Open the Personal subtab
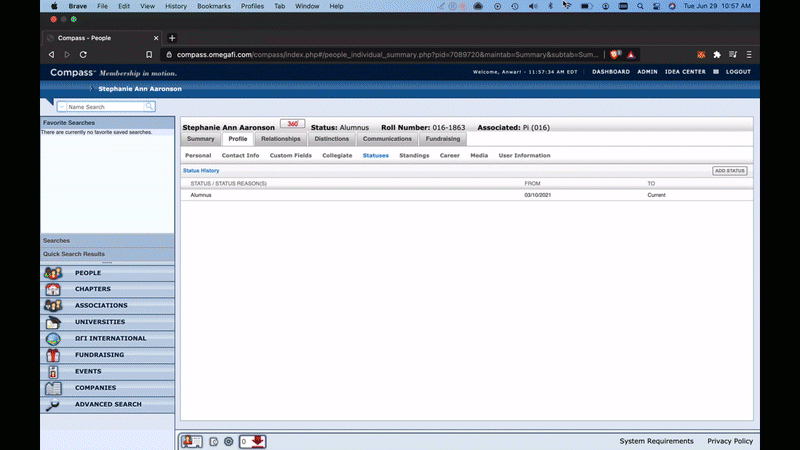Image resolution: width=800 pixels, height=450 pixels. pos(198,156)
